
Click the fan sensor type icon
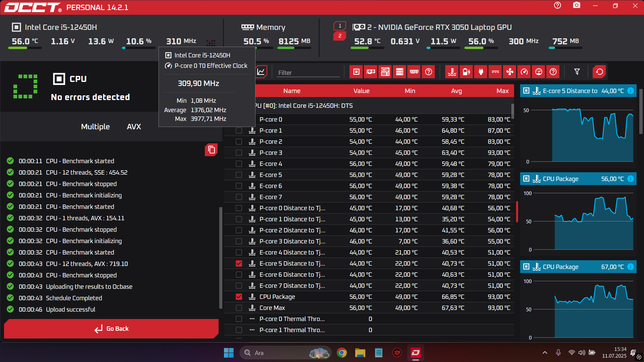(x=510, y=72)
